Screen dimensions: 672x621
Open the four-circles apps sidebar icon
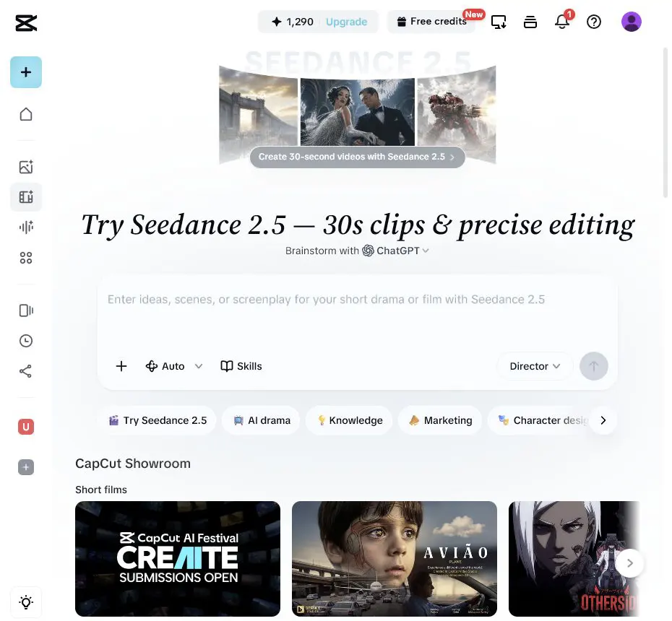coord(26,258)
